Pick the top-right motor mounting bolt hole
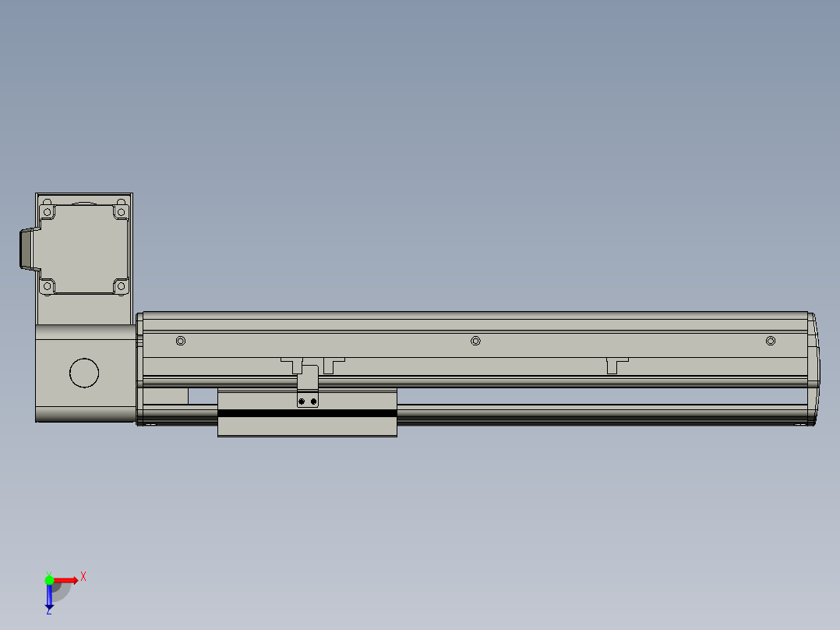The width and height of the screenshot is (840, 630). [121, 212]
